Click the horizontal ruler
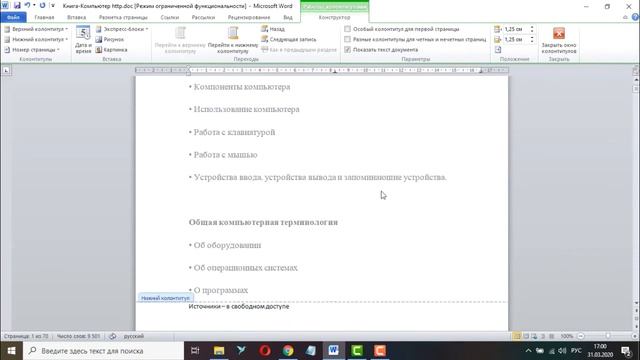640x360 pixels. tap(322, 70)
